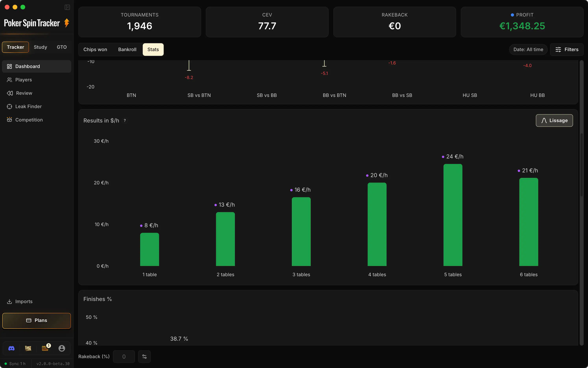Viewport: 588px width, 368px height.
Task: Toggle the blue Profit indicator dot
Action: point(512,15)
